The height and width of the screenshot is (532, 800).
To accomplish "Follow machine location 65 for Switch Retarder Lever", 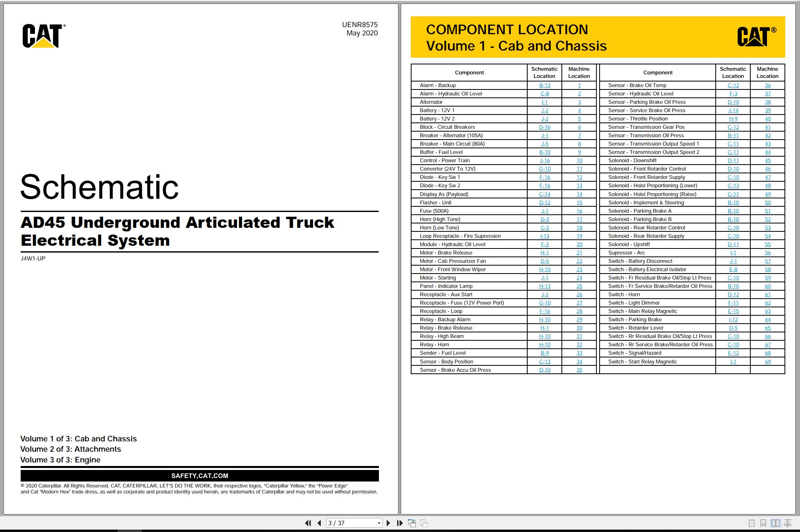I will coord(768,328).
